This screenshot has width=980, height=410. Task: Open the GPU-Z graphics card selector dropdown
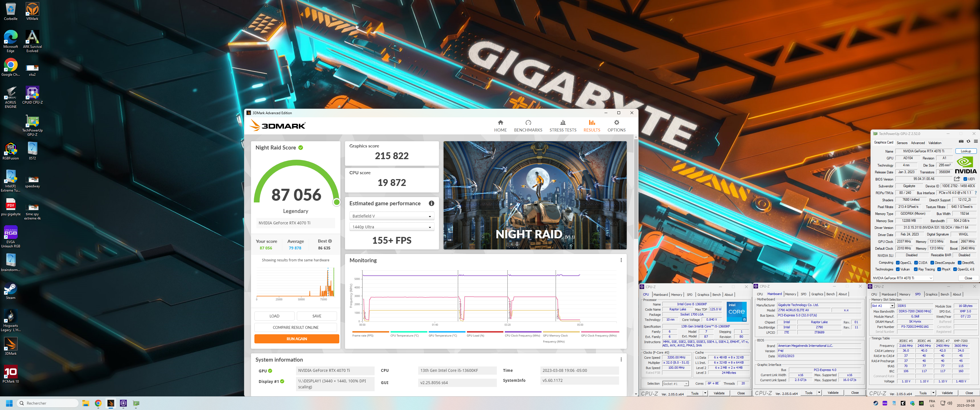(x=903, y=278)
